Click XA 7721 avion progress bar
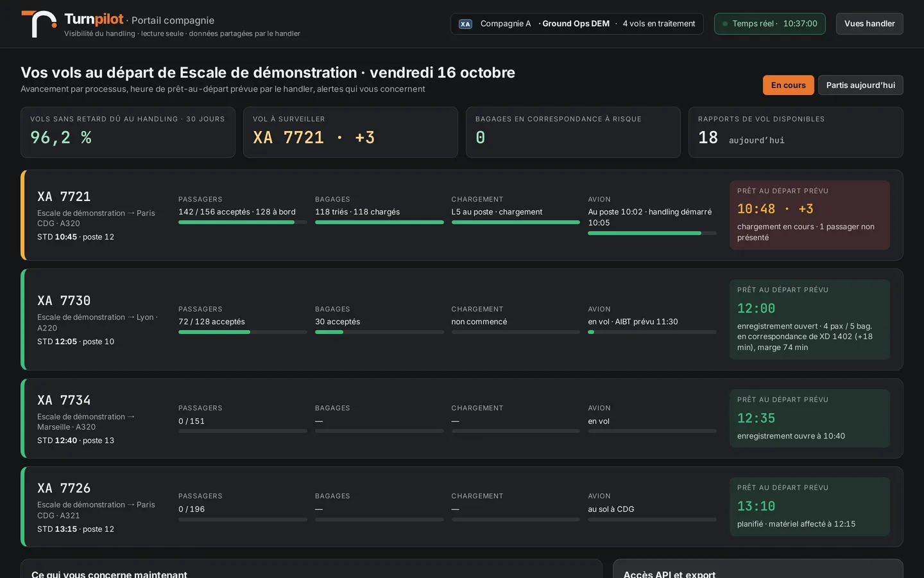924x578 pixels. 652,233
